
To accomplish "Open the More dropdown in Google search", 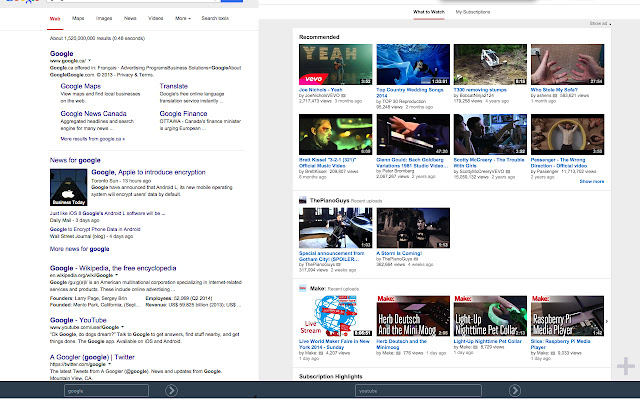I will click(x=181, y=18).
